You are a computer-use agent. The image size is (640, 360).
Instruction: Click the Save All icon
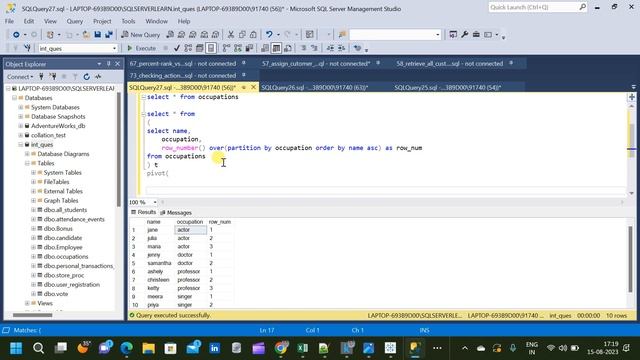[109, 35]
